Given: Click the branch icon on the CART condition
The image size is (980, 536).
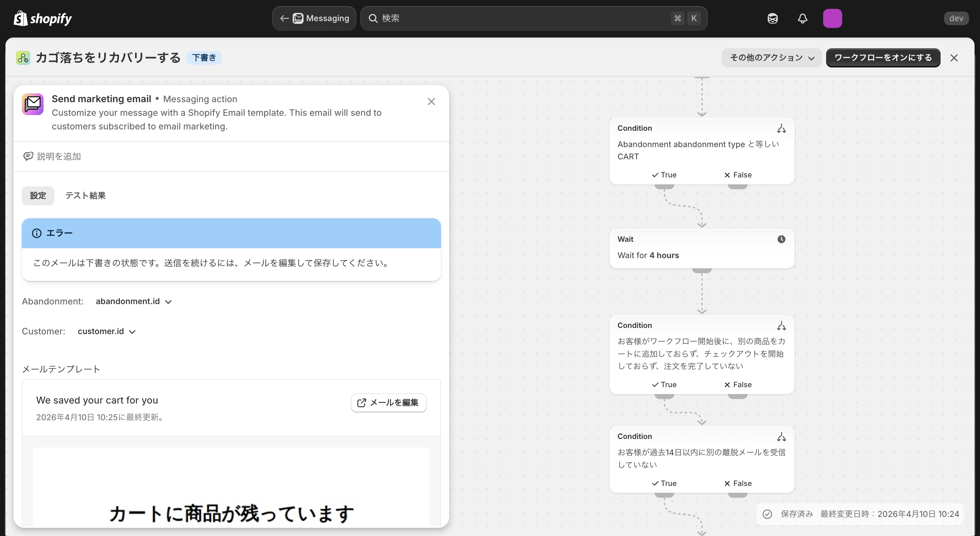Looking at the screenshot, I should click(x=781, y=128).
